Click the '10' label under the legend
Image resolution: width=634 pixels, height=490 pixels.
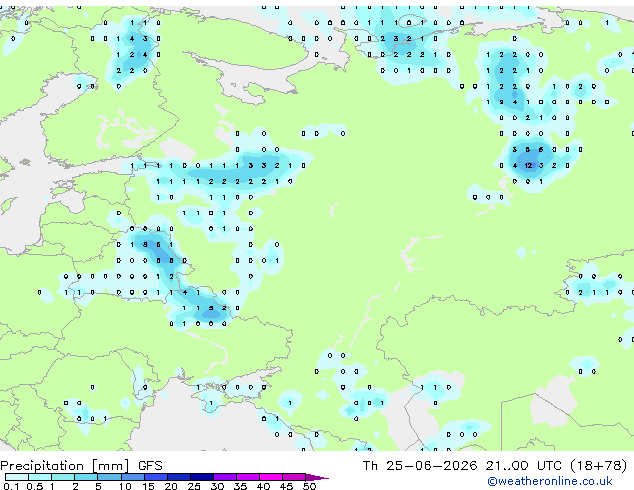(125, 486)
